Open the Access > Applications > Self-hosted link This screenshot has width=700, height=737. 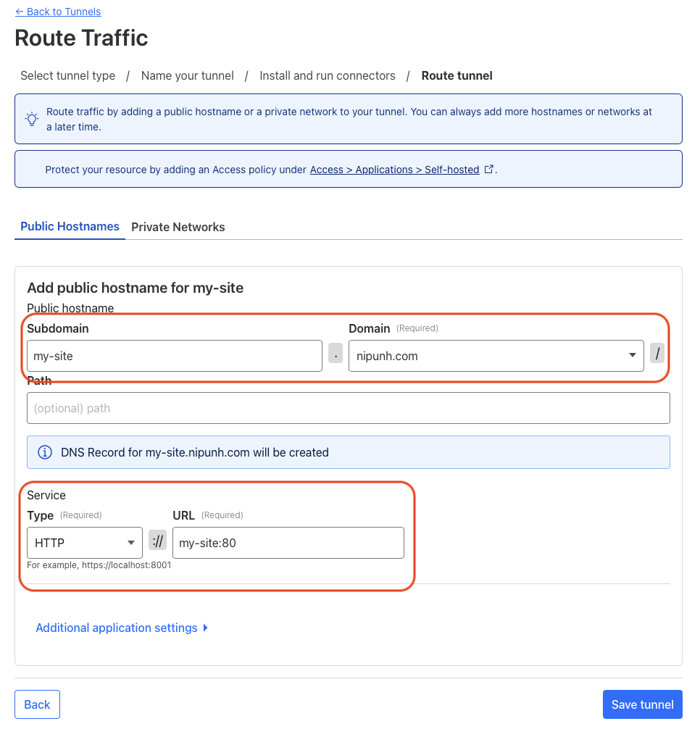click(x=394, y=170)
